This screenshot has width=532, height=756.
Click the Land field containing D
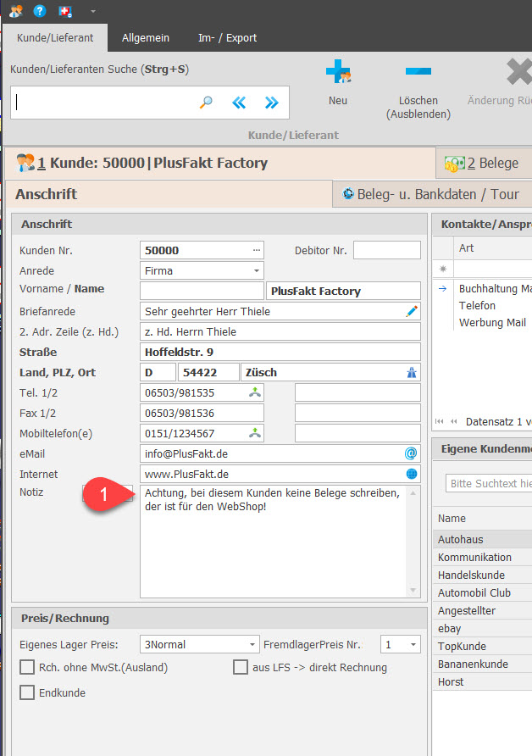click(x=158, y=372)
